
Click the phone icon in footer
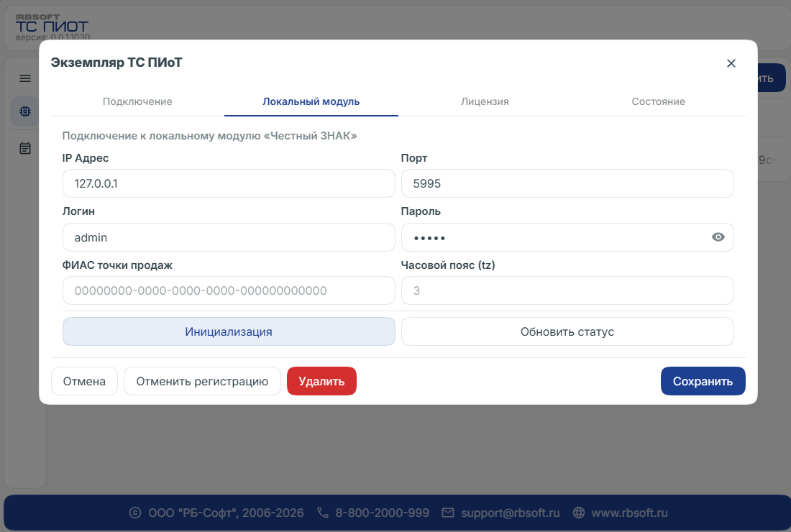(323, 513)
